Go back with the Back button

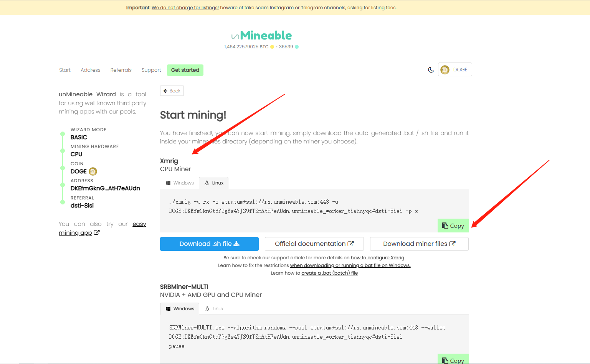pos(172,91)
